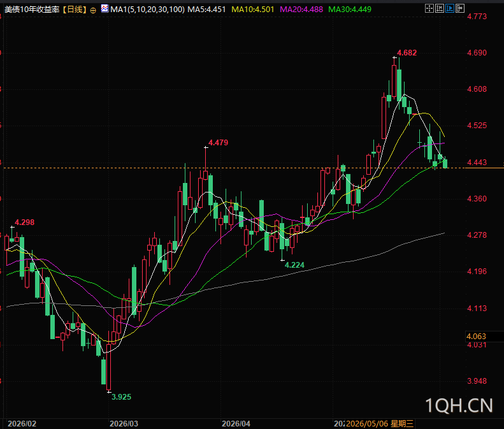
Task: Click the 4.690 price axis label
Action: pyautogui.click(x=477, y=53)
